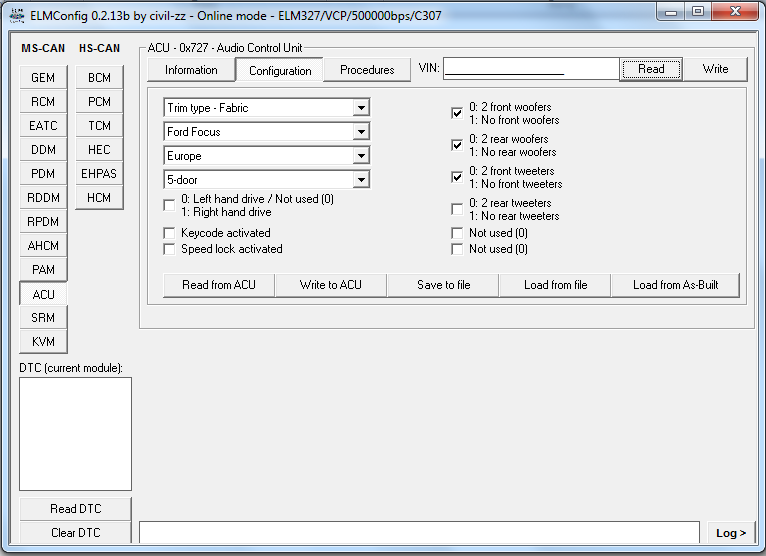Enable Keycode activated checkbox
Screen dimensions: 766x556
[x=170, y=233]
